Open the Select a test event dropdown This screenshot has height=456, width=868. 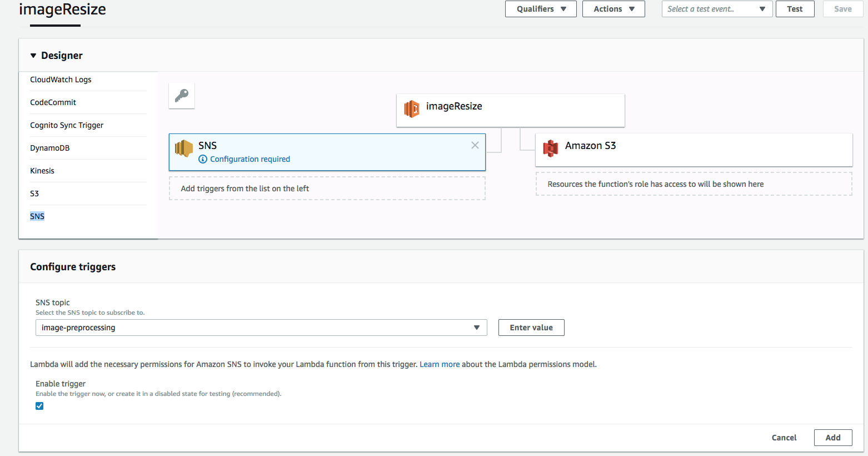click(x=716, y=9)
